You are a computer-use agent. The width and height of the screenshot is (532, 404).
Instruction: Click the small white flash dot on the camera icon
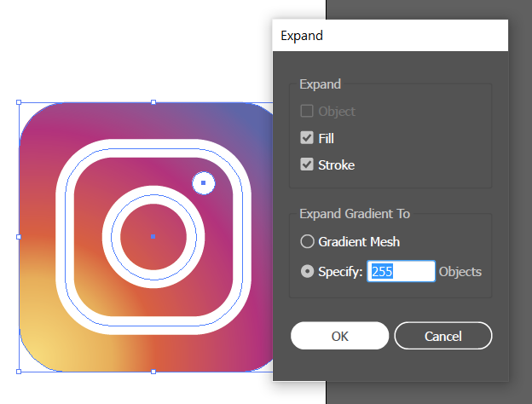click(204, 183)
